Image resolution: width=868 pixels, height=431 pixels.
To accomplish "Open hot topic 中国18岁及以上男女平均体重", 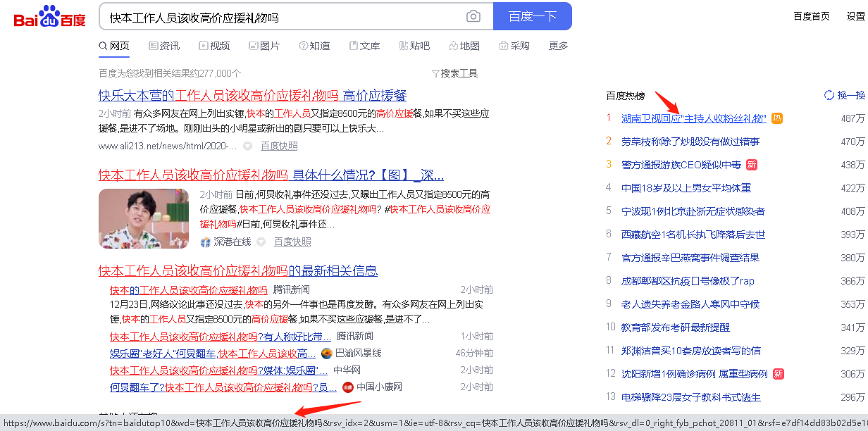I will coord(686,188).
